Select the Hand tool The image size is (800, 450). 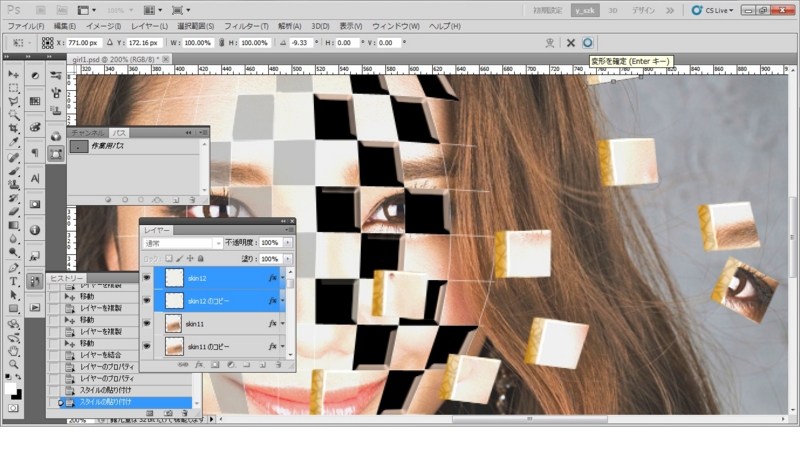[x=13, y=351]
